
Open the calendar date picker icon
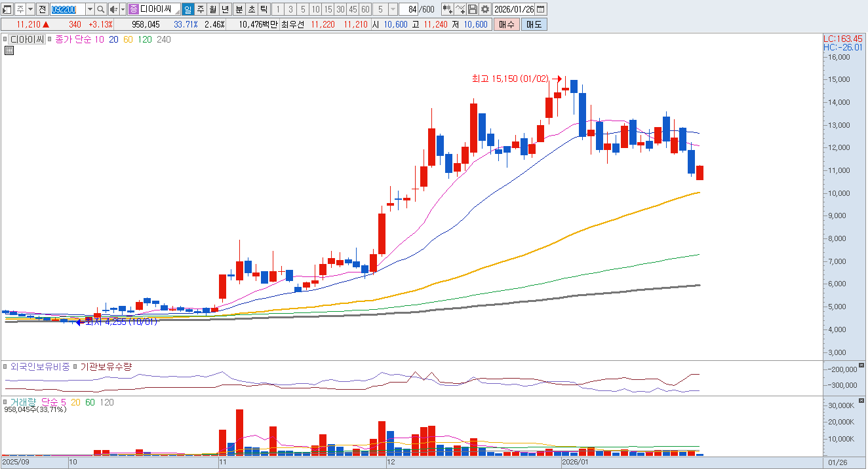541,9
